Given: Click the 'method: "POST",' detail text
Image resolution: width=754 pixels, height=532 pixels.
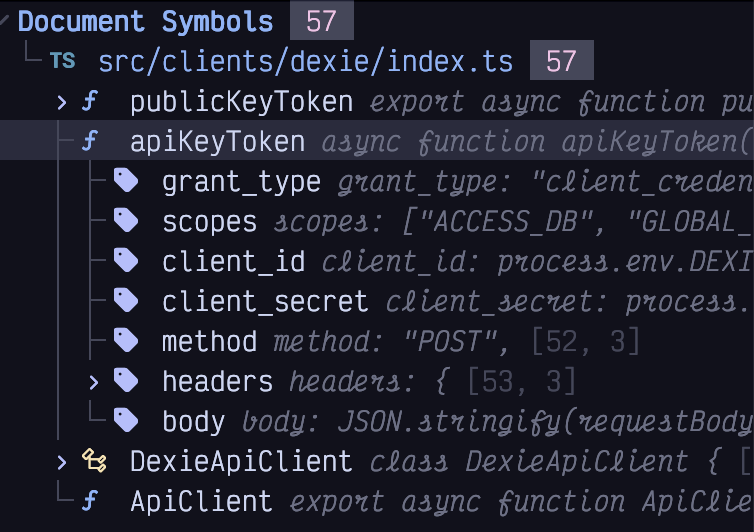Looking at the screenshot, I should [392, 342].
